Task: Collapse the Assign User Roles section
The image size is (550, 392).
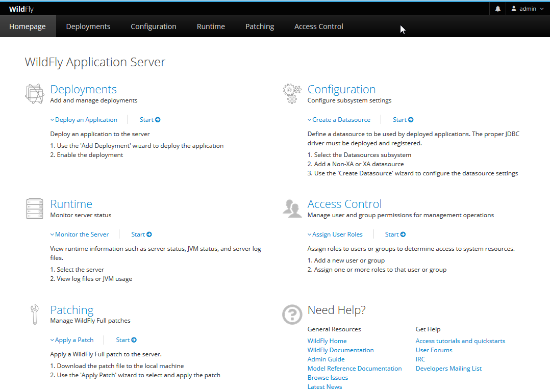Action: pos(335,234)
